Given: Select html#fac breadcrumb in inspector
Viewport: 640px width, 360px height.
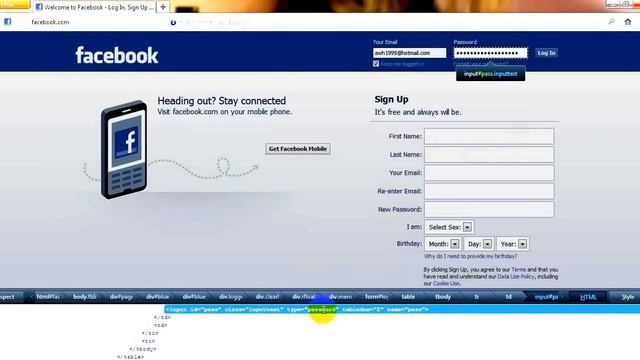Looking at the screenshot, I should (48, 297).
